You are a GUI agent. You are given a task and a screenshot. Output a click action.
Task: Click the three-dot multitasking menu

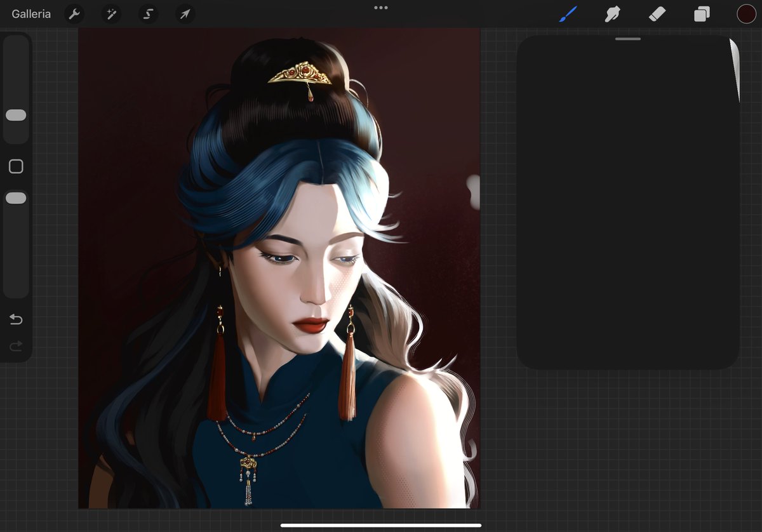click(381, 8)
